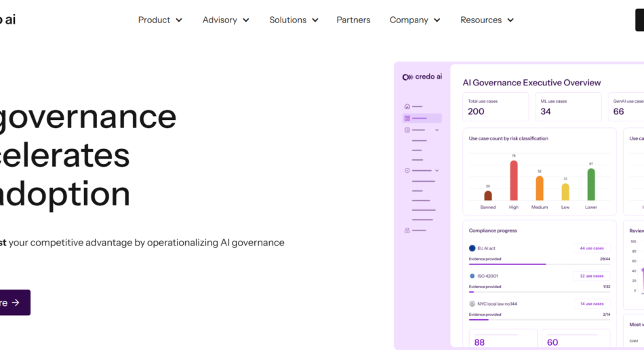Click the '14 use cases' button

point(592,304)
